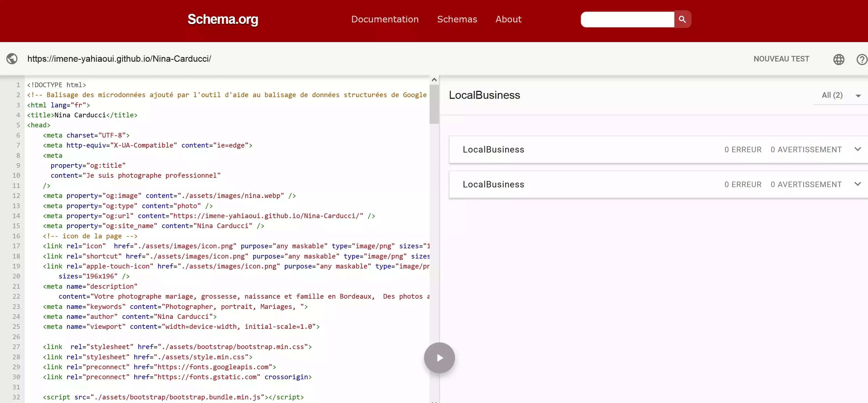Click the code panel vertical scrollbar thumb

click(434, 104)
